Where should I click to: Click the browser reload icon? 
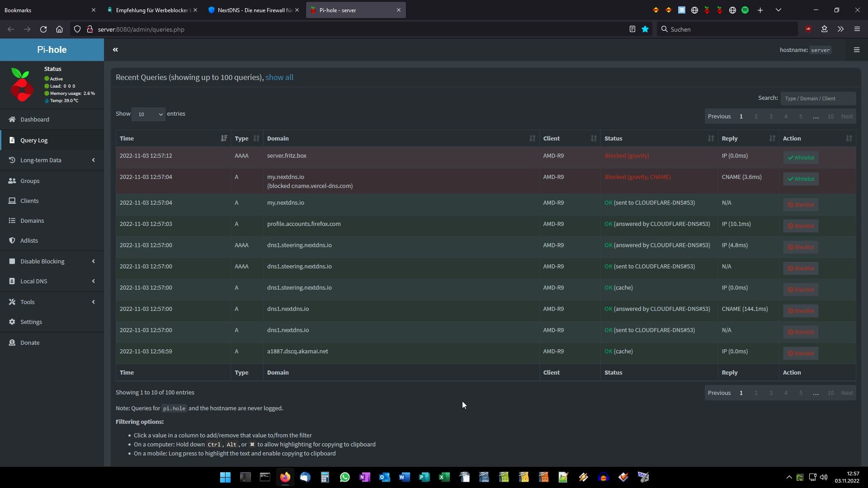click(43, 29)
